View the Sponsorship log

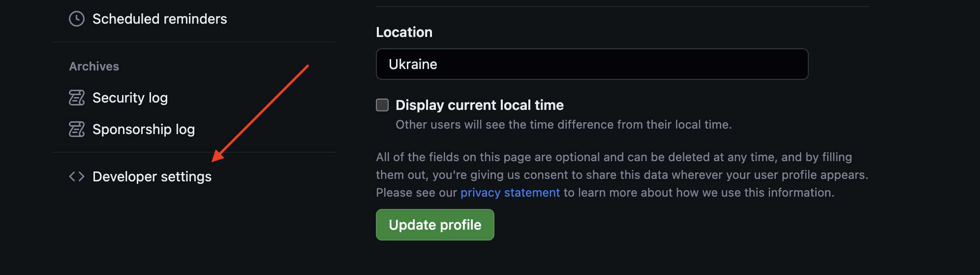point(143,129)
